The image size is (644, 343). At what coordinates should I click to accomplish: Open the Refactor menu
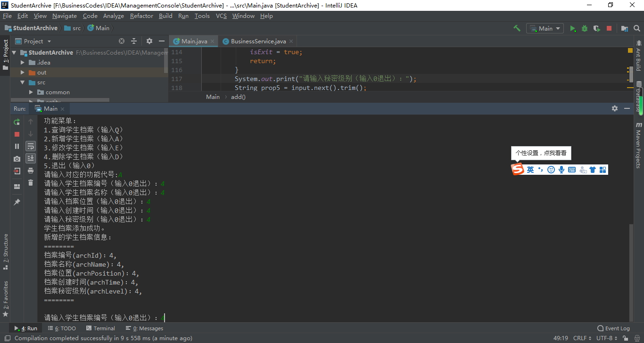click(x=141, y=16)
